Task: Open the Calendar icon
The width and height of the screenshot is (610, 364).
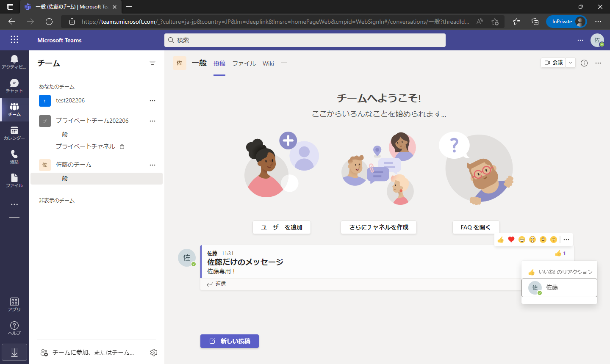Action: click(14, 133)
